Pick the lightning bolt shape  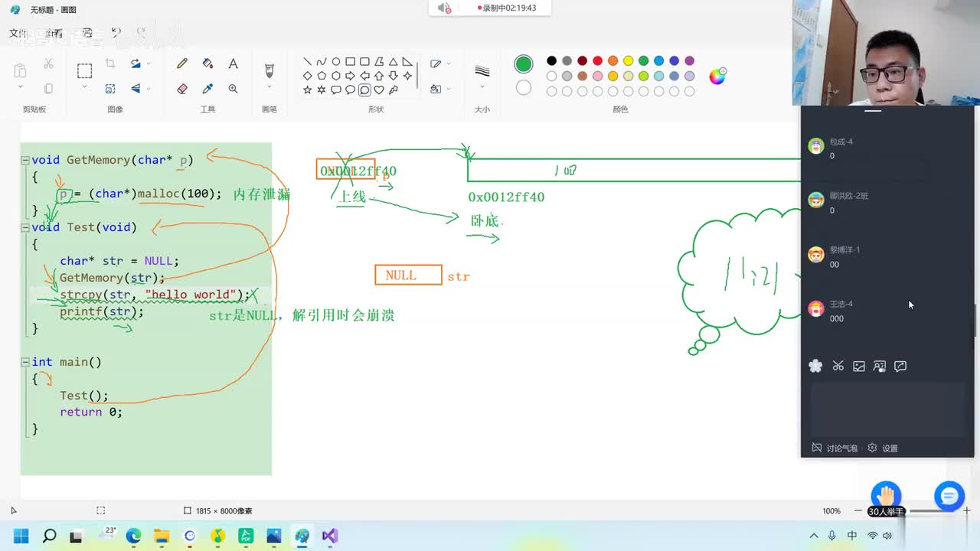click(393, 90)
